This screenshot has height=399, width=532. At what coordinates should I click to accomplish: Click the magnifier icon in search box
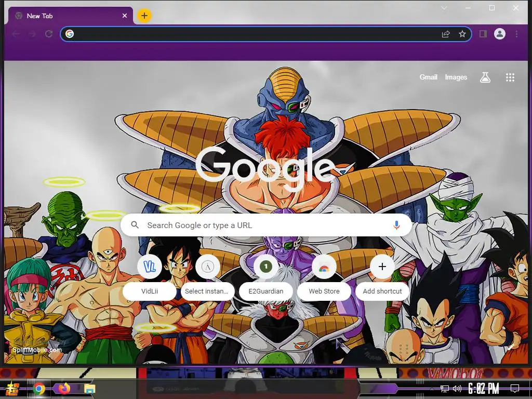(135, 225)
